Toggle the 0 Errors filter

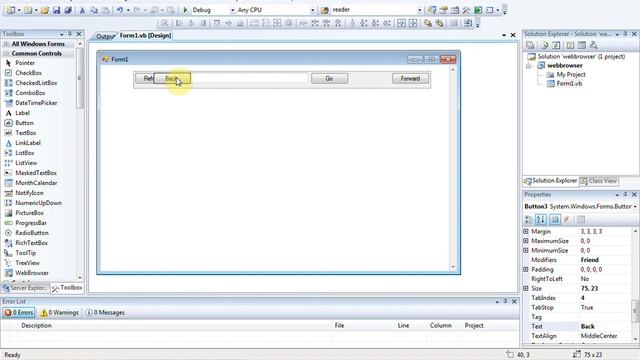pos(19,313)
